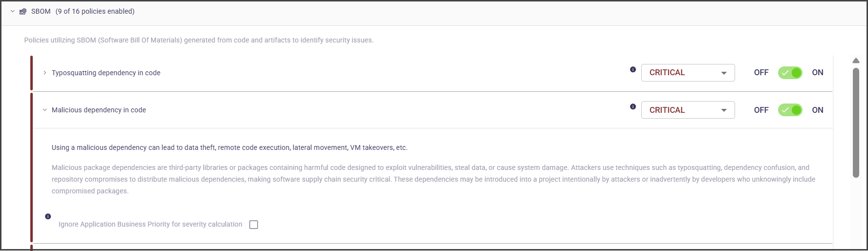
Task: Open the Malicious dependency severity dropdown
Action: pyautogui.click(x=688, y=110)
